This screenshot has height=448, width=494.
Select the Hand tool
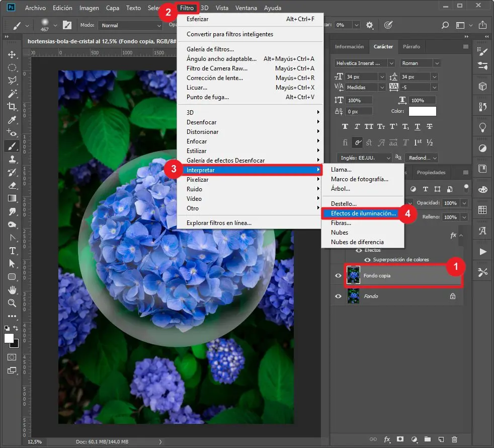12,289
